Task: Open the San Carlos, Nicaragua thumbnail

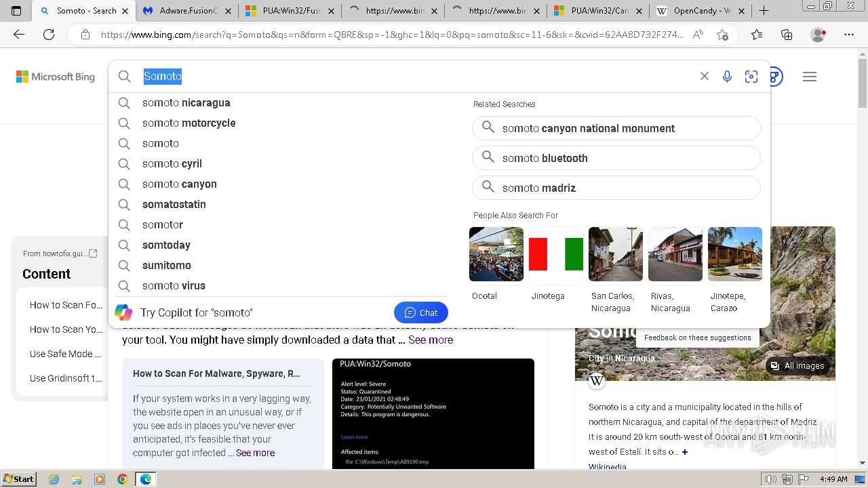Action: pyautogui.click(x=616, y=254)
